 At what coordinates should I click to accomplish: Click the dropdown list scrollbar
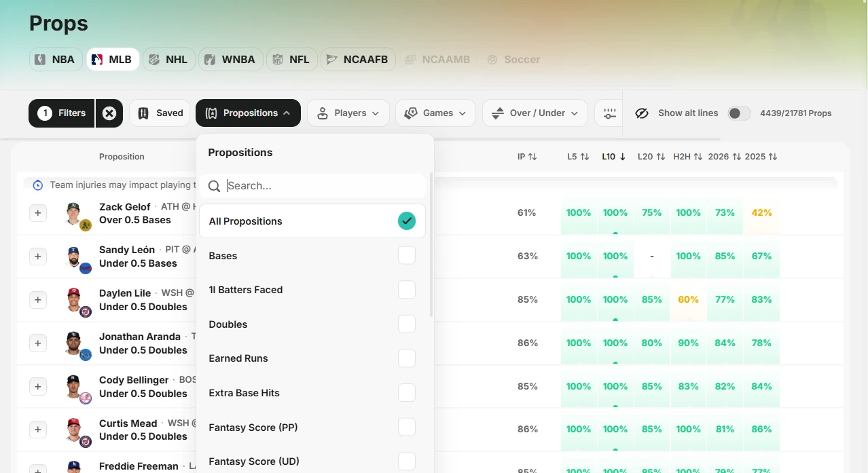click(x=431, y=244)
